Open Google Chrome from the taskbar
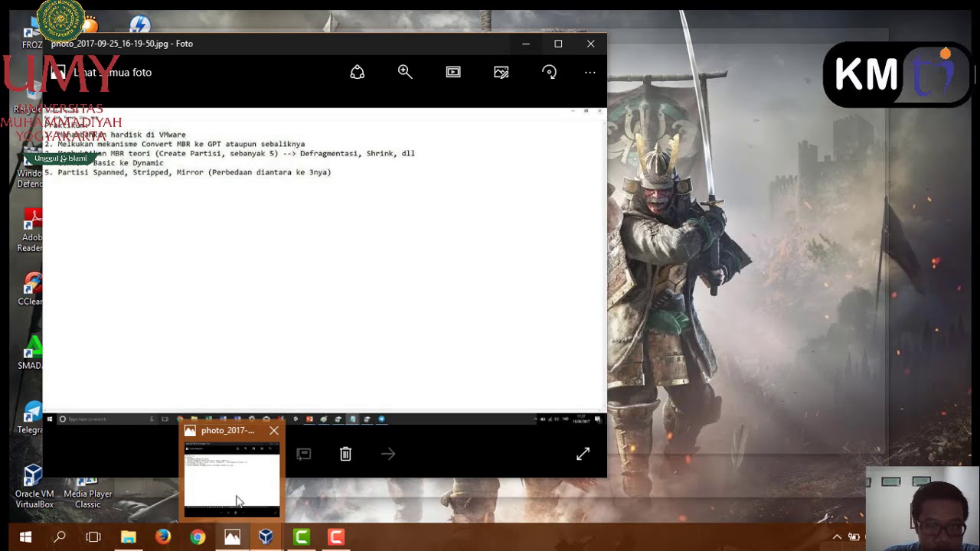Viewport: 980px width, 551px height. (x=198, y=537)
